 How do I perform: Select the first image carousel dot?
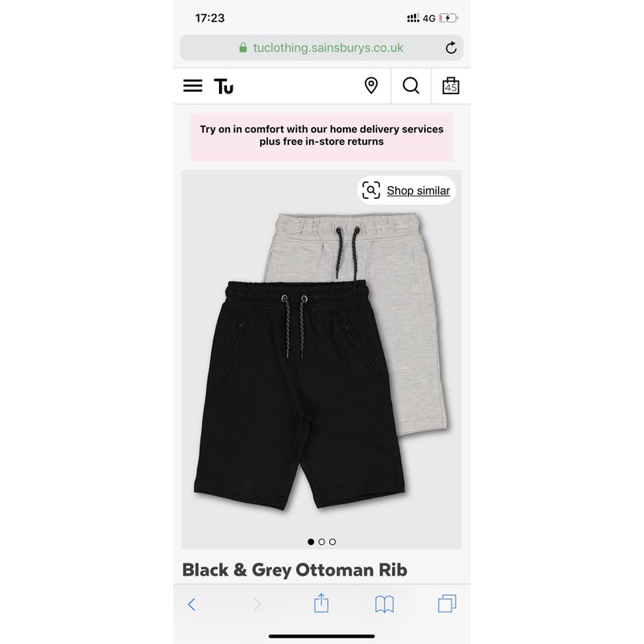[311, 542]
